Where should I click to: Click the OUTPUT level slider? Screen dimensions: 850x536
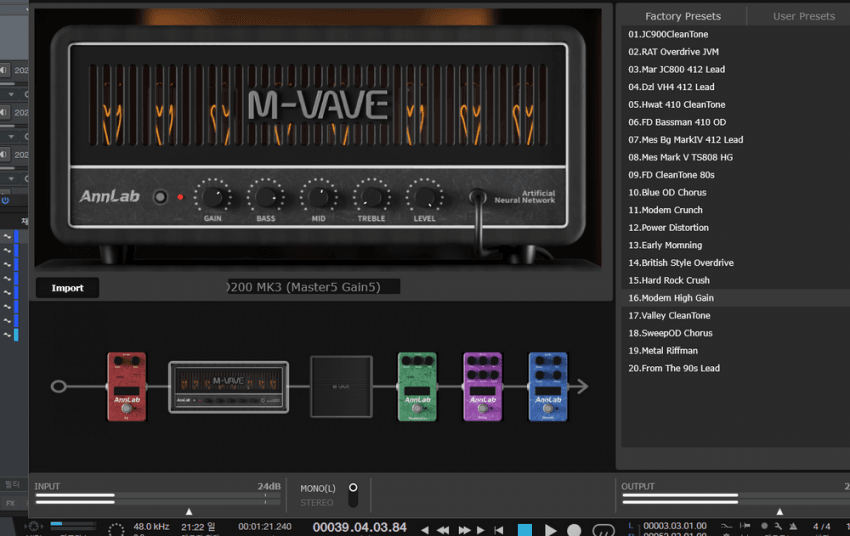730,497
